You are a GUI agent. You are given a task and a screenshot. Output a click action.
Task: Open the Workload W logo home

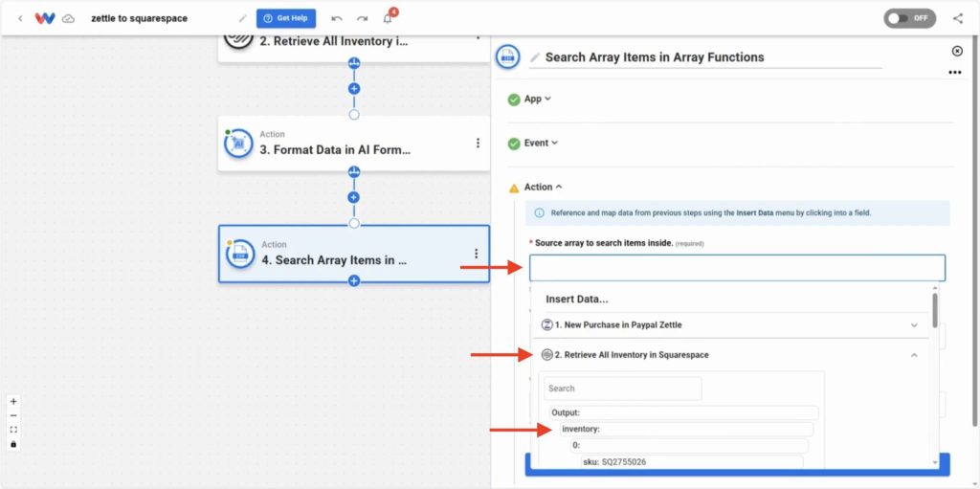click(45, 18)
